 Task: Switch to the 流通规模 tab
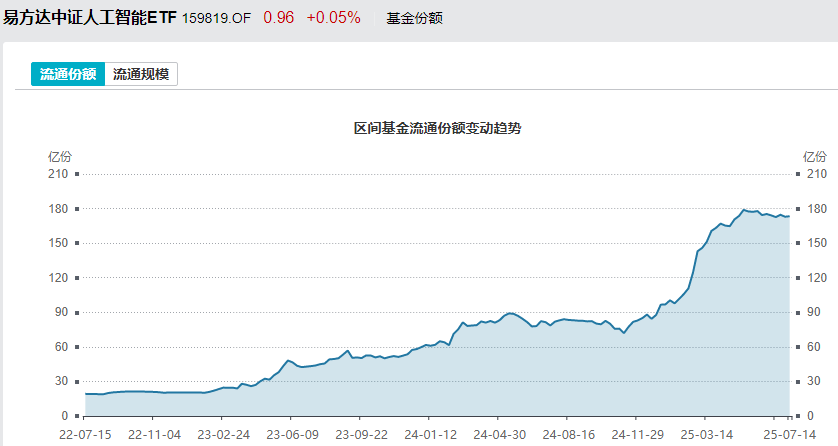tap(141, 74)
